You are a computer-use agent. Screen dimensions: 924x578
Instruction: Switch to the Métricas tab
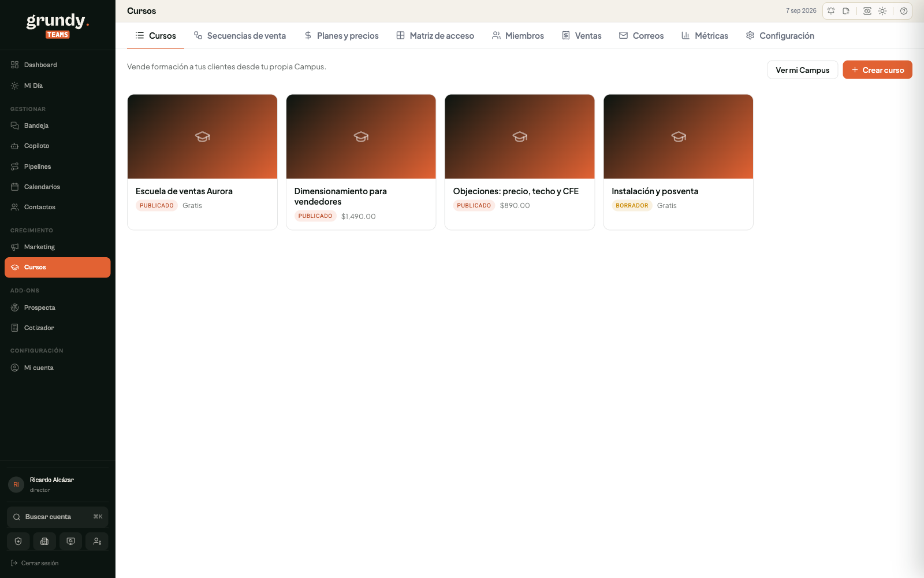tap(705, 36)
